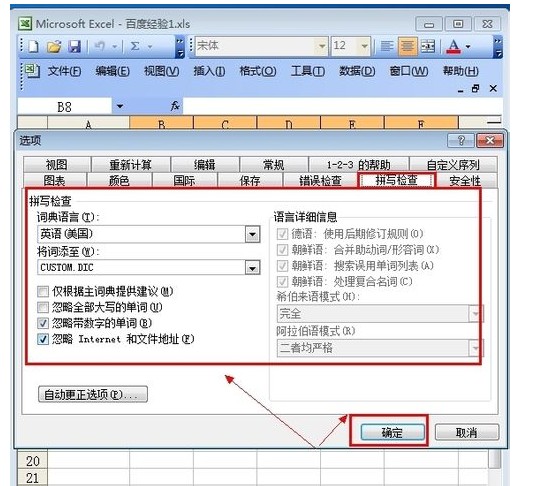The image size is (541, 486).
Task: Click the options dialog help question mark
Action: pos(461,140)
